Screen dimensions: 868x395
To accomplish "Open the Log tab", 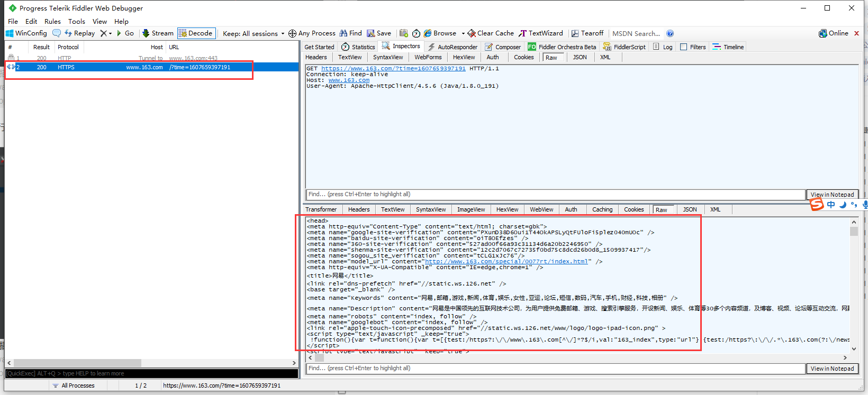I will tap(663, 47).
